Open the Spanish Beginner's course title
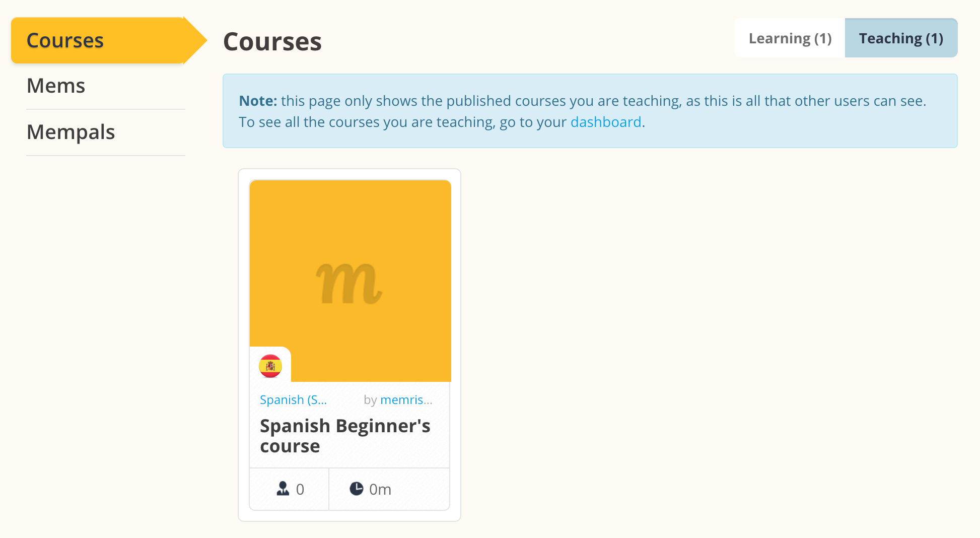 coord(345,436)
